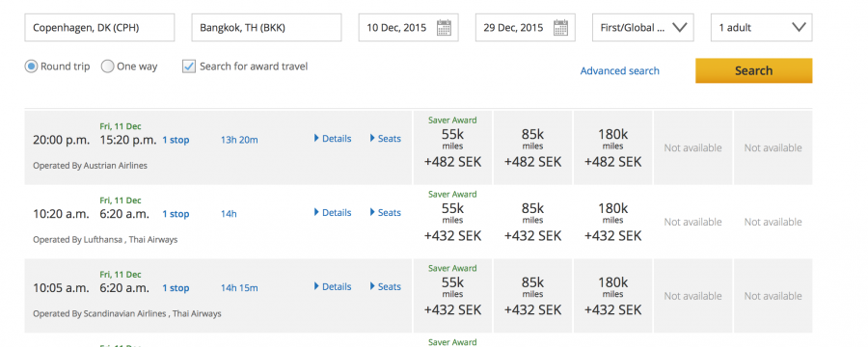
Task: Open the Advanced search link
Action: point(619,70)
